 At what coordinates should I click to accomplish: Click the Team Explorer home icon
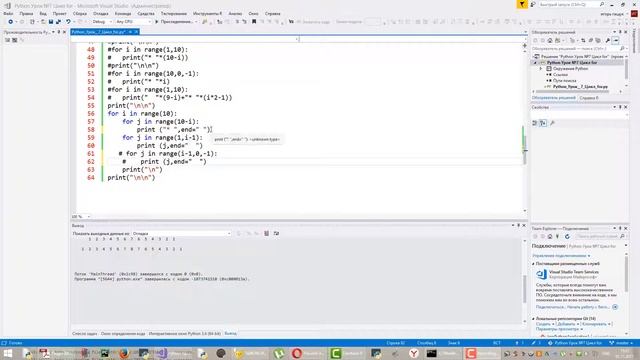point(550,236)
